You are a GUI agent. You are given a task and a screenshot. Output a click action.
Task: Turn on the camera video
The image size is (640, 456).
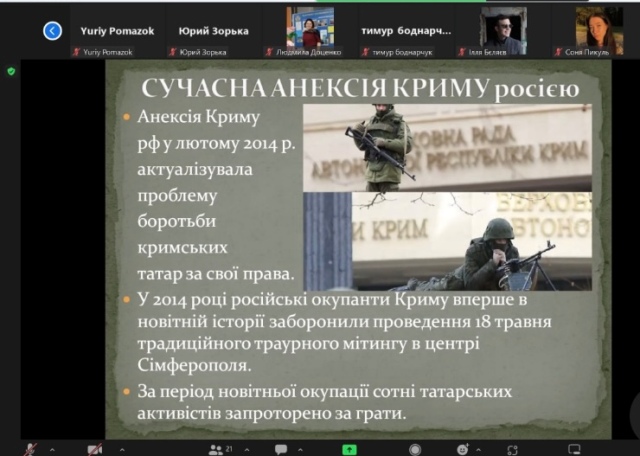(95, 449)
